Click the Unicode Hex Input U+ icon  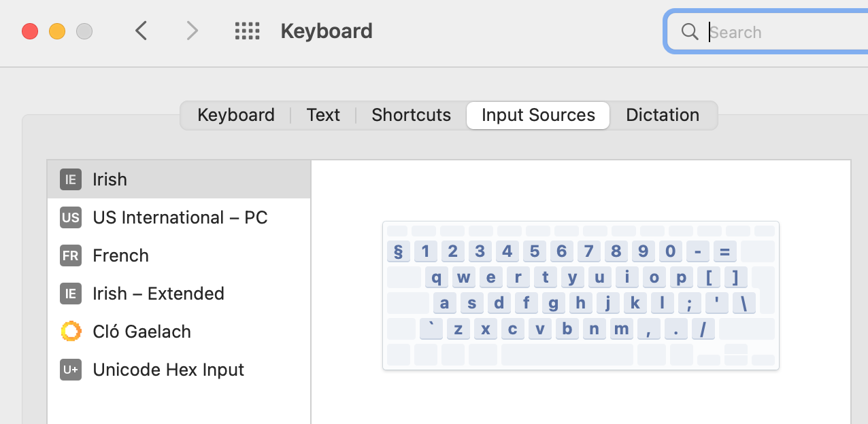(70, 370)
